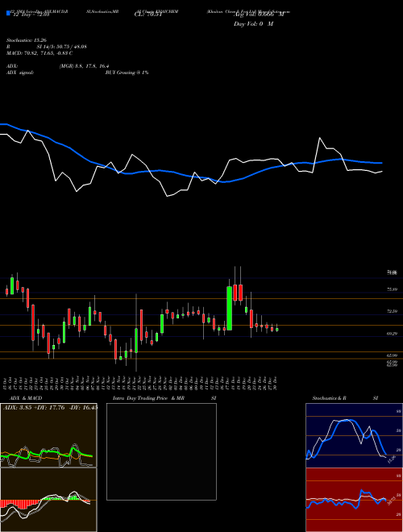Click the 75.89 price axis label
The height and width of the screenshot is (532, 403).
tap(392, 289)
